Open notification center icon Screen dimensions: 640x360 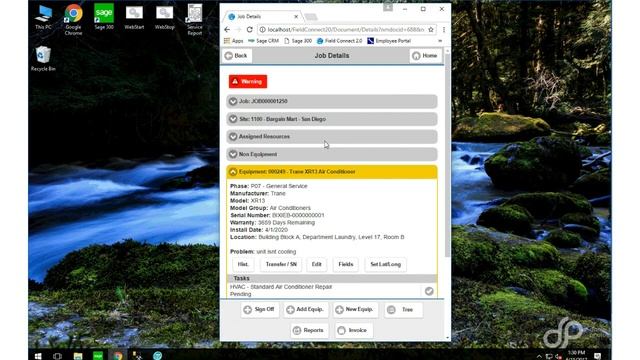click(x=597, y=356)
